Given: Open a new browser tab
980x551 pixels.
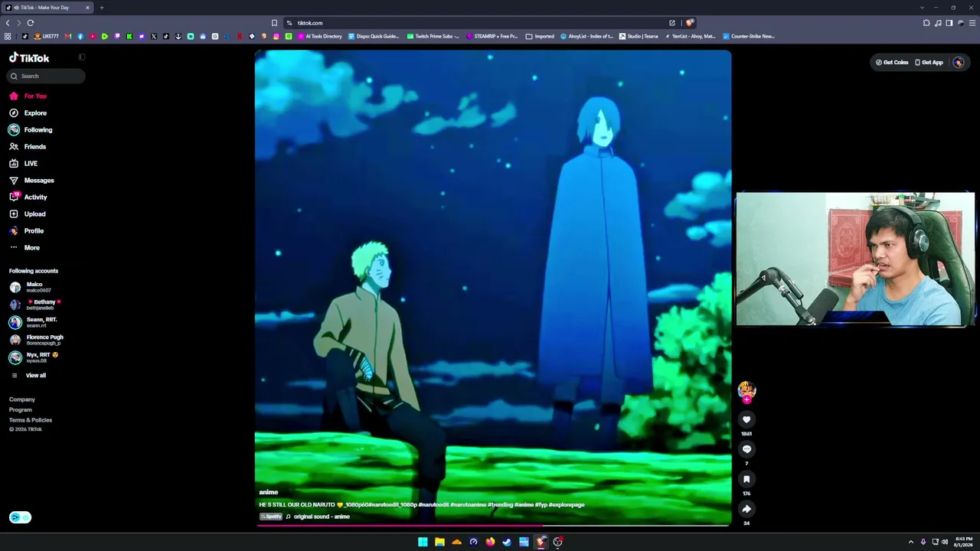Looking at the screenshot, I should [101, 8].
